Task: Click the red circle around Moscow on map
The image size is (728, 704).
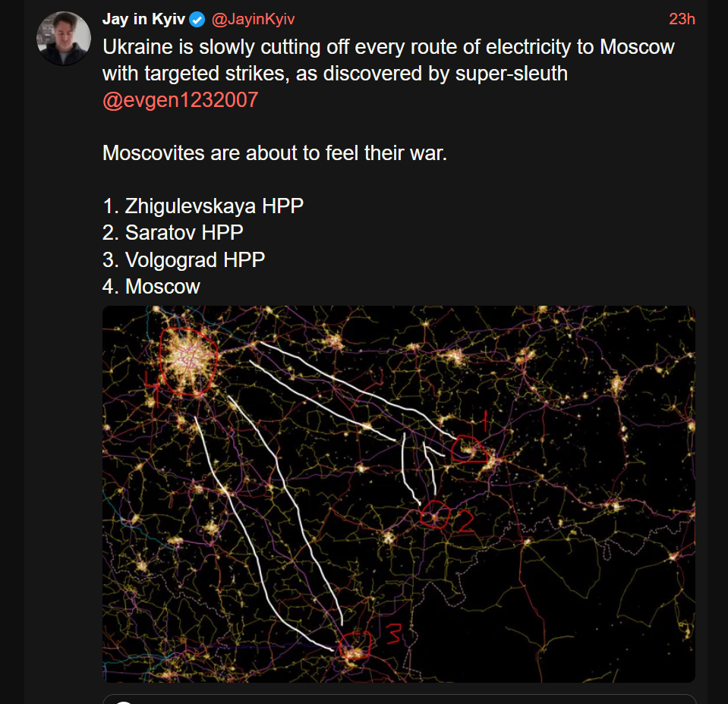Action: (x=189, y=361)
